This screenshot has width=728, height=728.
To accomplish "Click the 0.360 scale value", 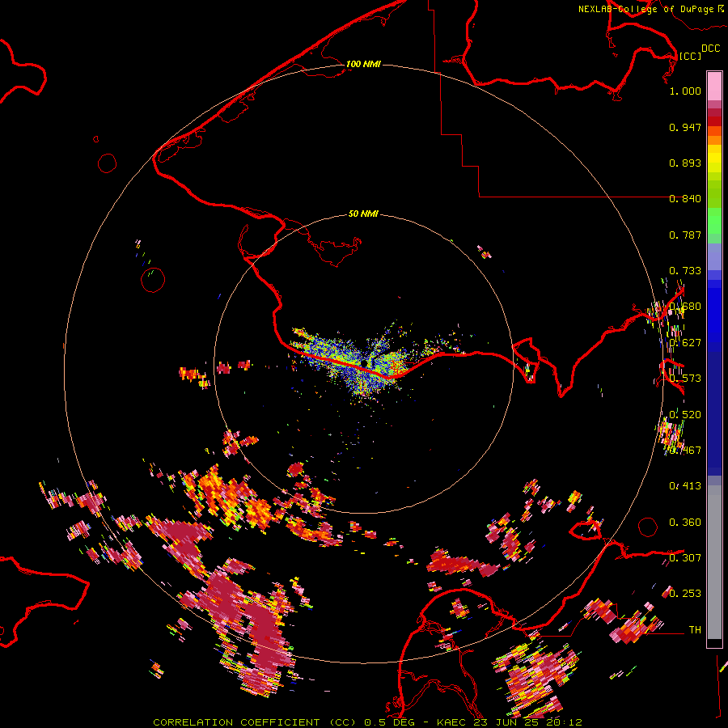I will (685, 523).
